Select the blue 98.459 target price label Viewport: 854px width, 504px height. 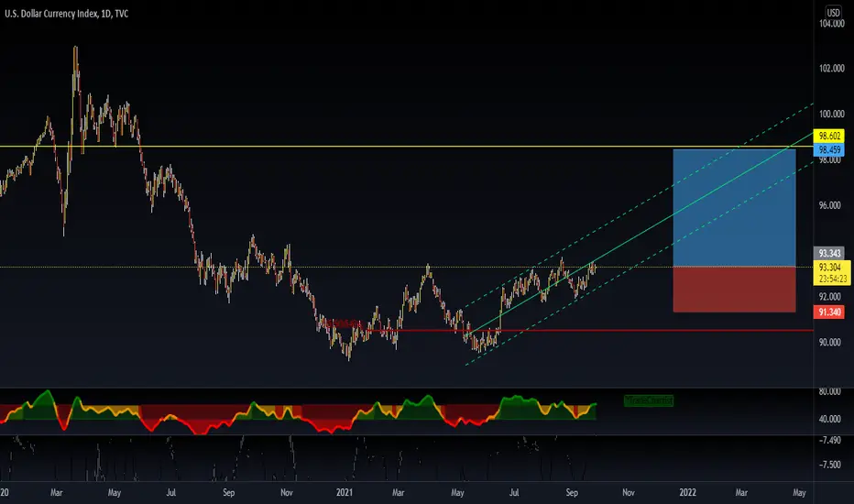[x=828, y=150]
